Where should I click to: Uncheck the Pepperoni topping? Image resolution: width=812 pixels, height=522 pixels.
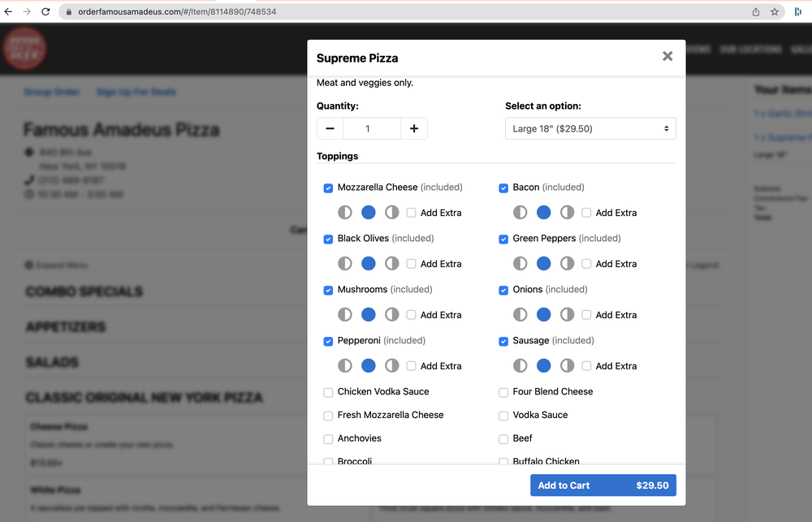coord(329,342)
